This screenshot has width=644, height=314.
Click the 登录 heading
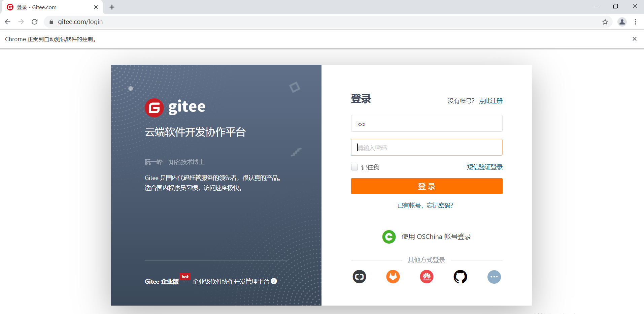coord(361,99)
